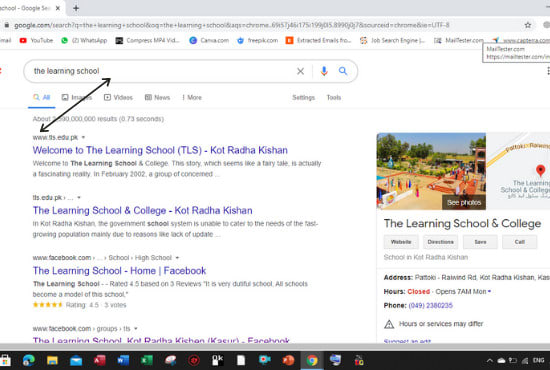The width and height of the screenshot is (550, 370).
Task: Open search Tools
Action: pyautogui.click(x=334, y=97)
